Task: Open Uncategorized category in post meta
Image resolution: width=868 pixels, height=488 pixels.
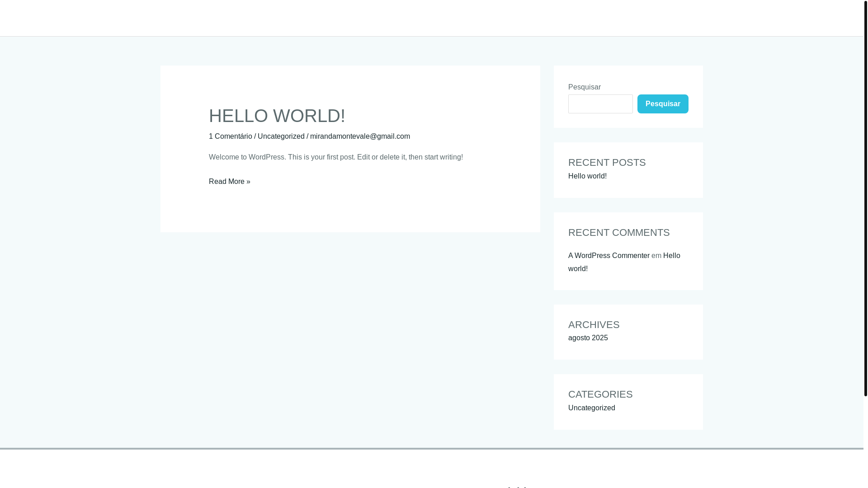Action: pyautogui.click(x=281, y=136)
